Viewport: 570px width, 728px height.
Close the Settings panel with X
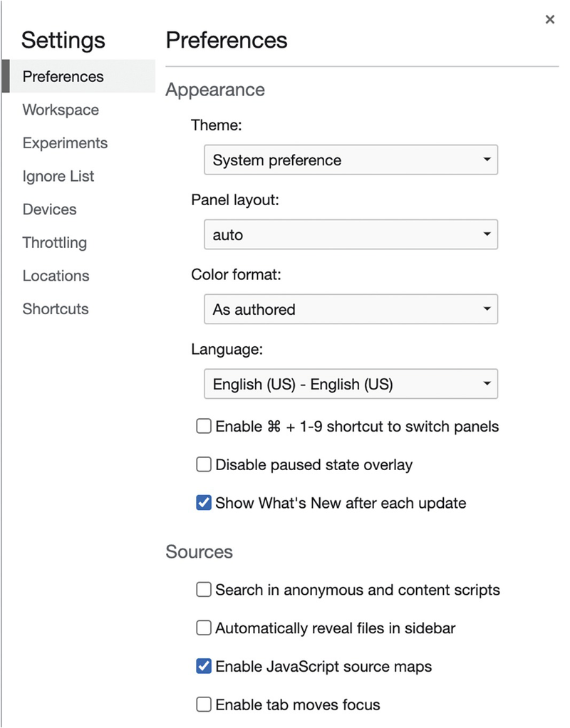click(549, 20)
